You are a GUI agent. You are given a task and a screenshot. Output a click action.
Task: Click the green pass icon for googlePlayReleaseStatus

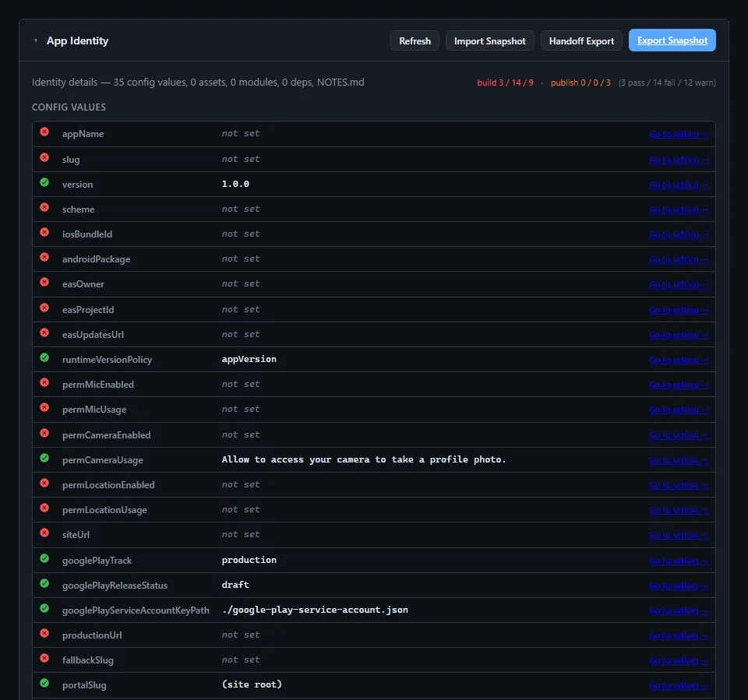[44, 583]
